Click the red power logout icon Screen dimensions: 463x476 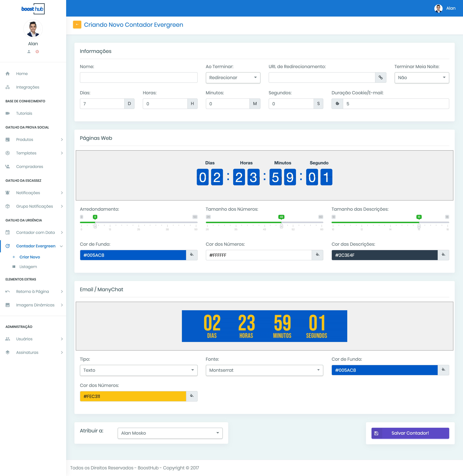tap(37, 52)
